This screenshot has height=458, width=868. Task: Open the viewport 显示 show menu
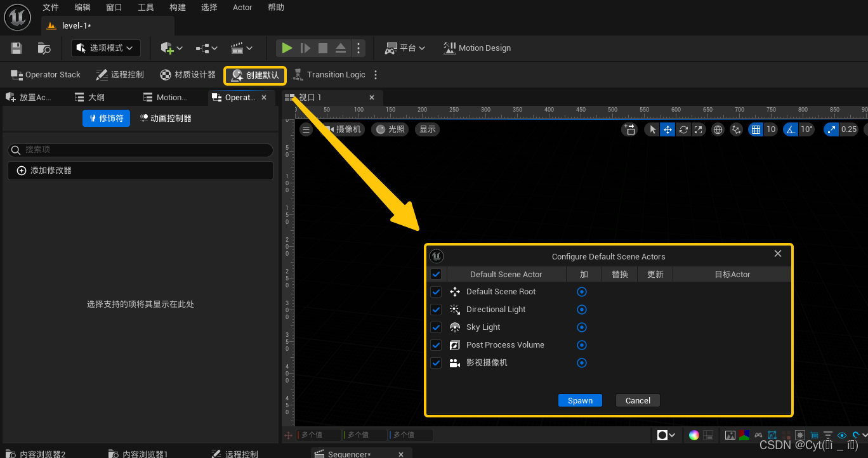428,129
